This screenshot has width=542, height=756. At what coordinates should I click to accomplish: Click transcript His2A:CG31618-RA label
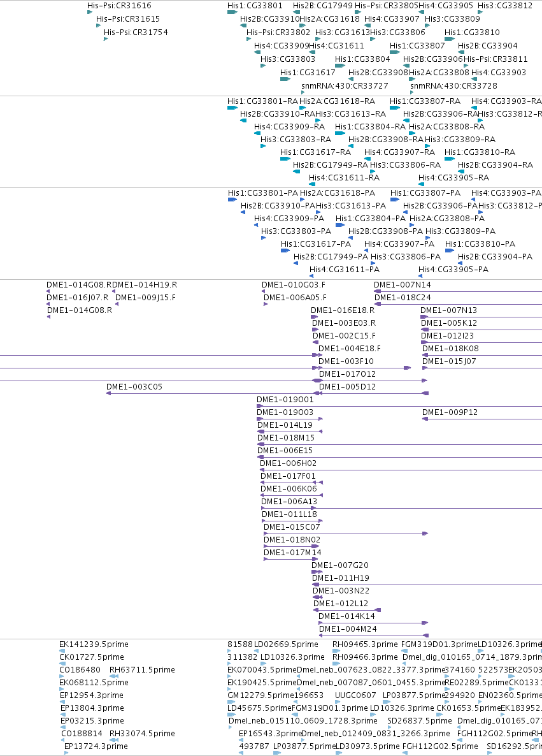(337, 101)
